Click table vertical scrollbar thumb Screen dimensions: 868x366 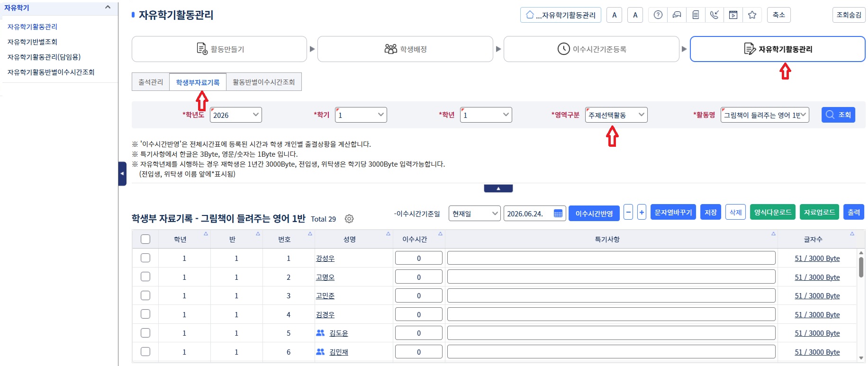[861, 267]
